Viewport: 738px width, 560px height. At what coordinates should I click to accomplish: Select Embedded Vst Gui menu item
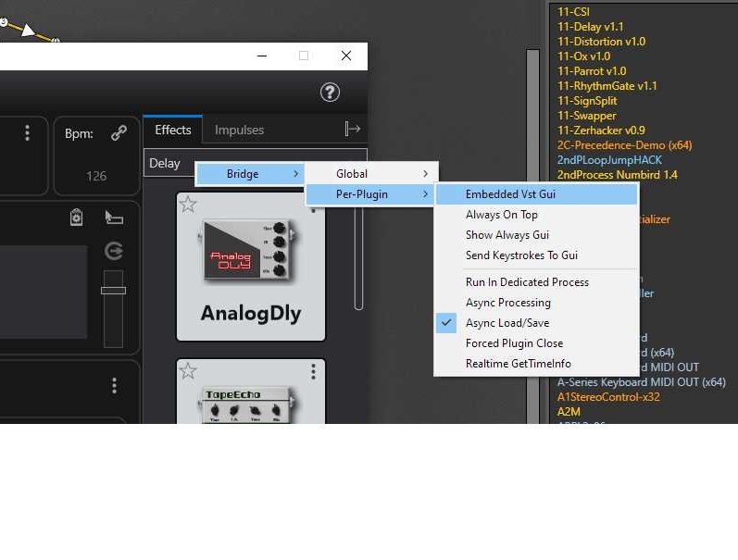510,194
